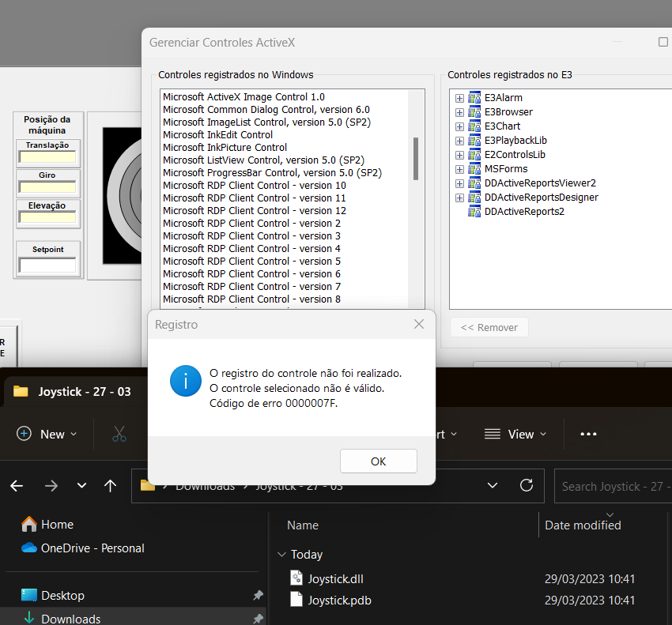Select the DDActiveReports2 library icon

click(474, 211)
